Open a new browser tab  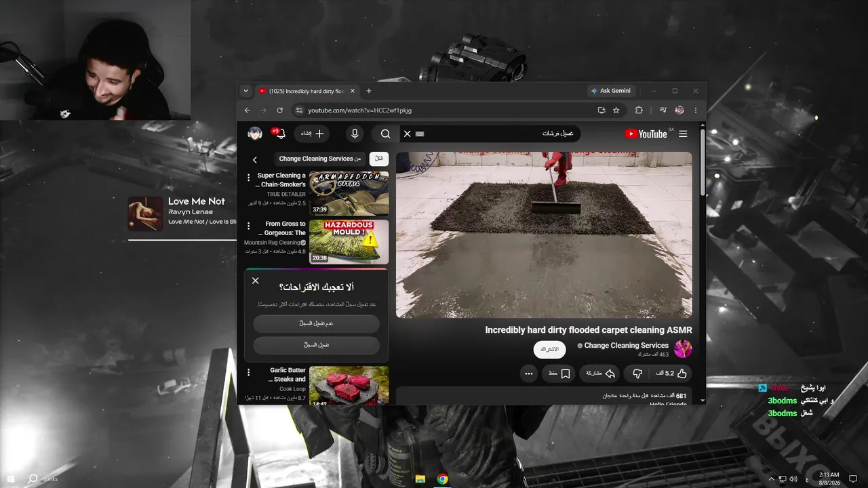pos(369,91)
